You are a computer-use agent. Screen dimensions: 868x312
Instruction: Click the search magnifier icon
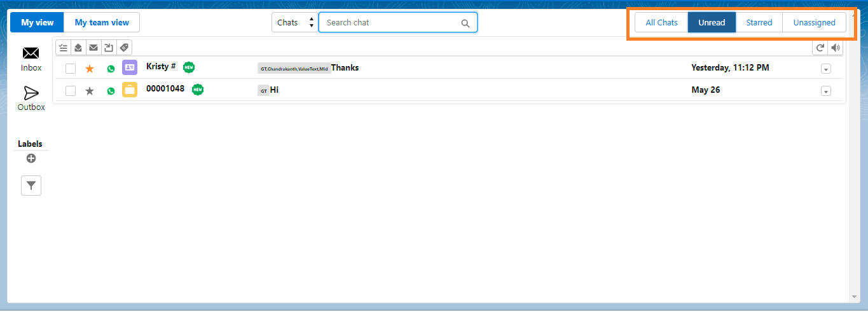(x=465, y=24)
